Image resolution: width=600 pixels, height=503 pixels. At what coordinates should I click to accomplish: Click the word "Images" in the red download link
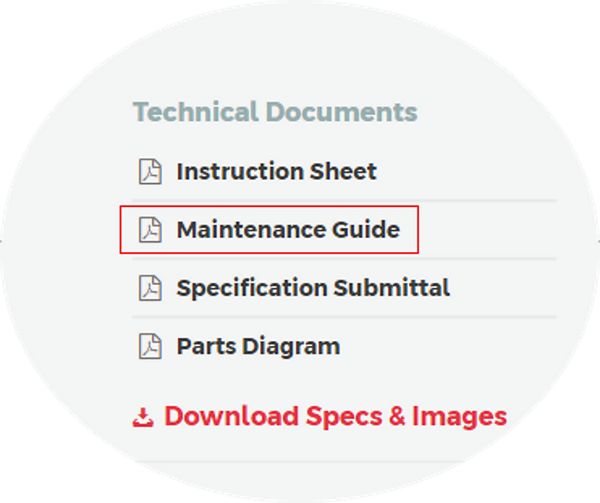460,417
